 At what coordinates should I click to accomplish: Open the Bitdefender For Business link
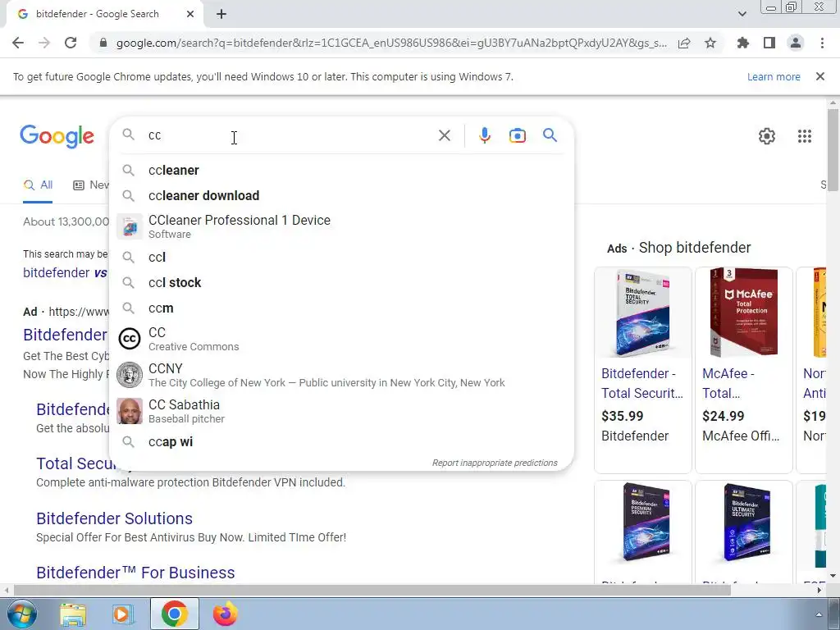pyautogui.click(x=135, y=573)
